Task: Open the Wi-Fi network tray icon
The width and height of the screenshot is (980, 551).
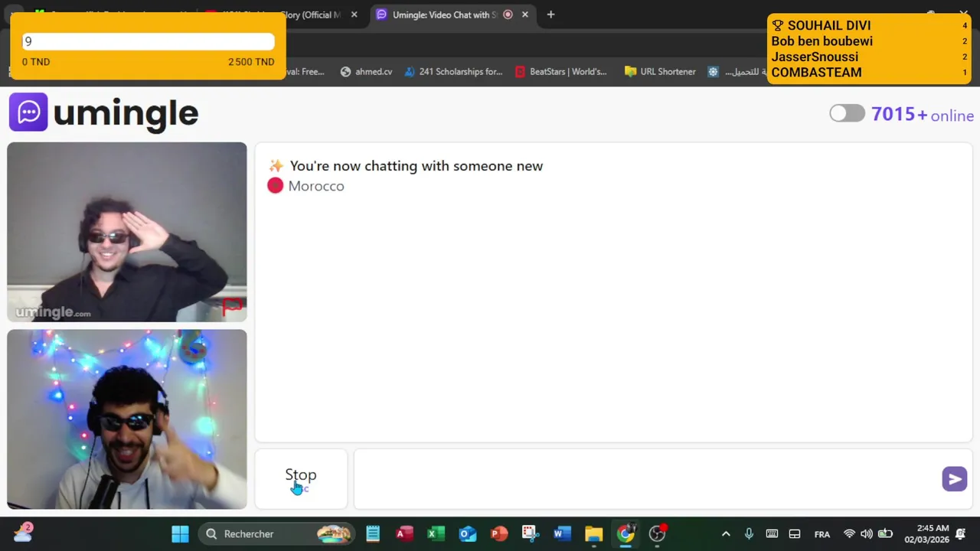Action: 849,534
